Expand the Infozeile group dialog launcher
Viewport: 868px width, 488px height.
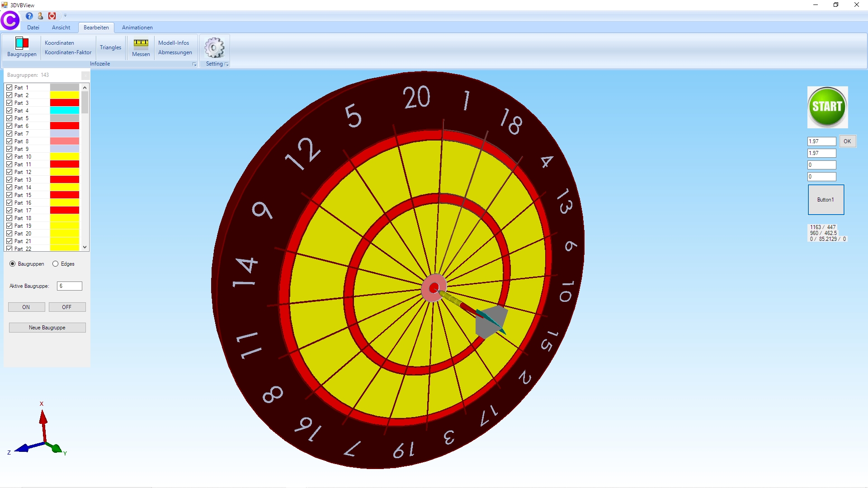tap(194, 64)
